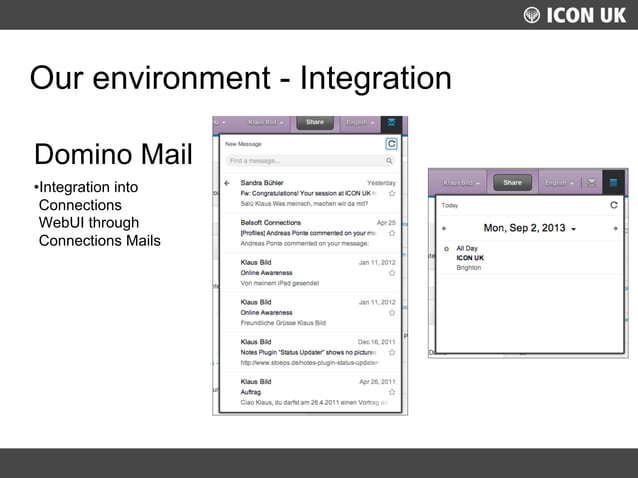Viewport: 638px width, 478px height.
Task: Open English language dropdown in mail panel
Action: tap(360, 122)
